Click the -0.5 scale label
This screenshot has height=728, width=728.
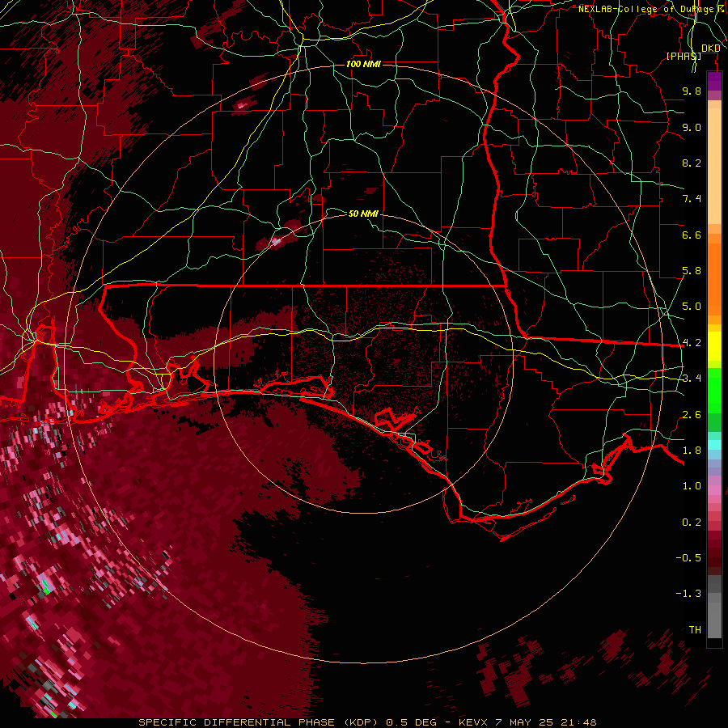(688, 558)
